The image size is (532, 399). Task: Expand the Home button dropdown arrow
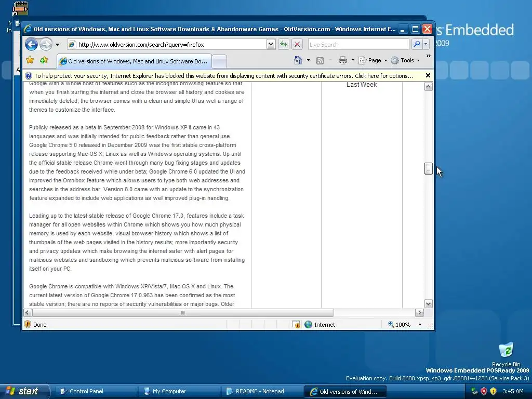[308, 60]
